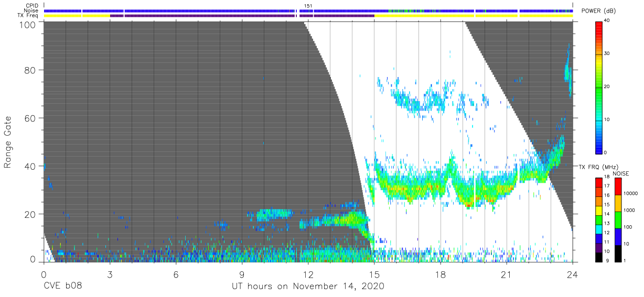
Task: Click the 'Range Gate' y-axis title
Action: [8, 142]
